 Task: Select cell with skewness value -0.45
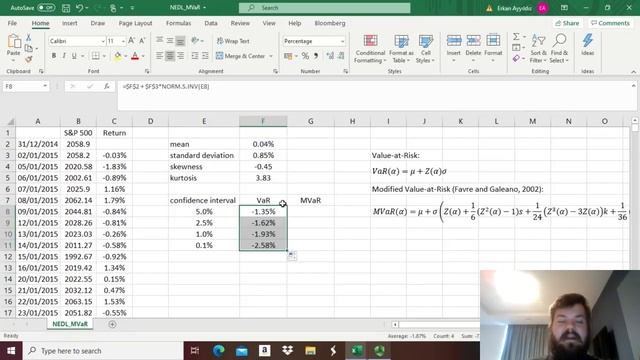pyautogui.click(x=263, y=167)
